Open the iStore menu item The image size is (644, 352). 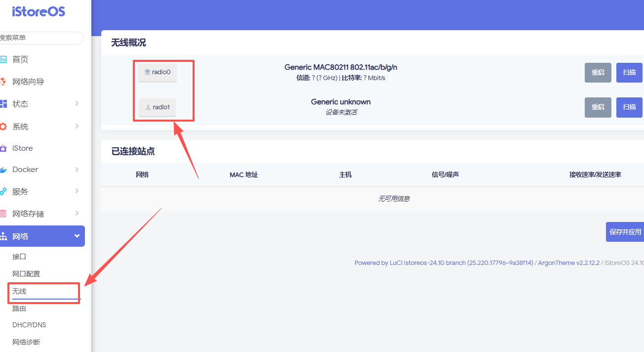(23, 148)
